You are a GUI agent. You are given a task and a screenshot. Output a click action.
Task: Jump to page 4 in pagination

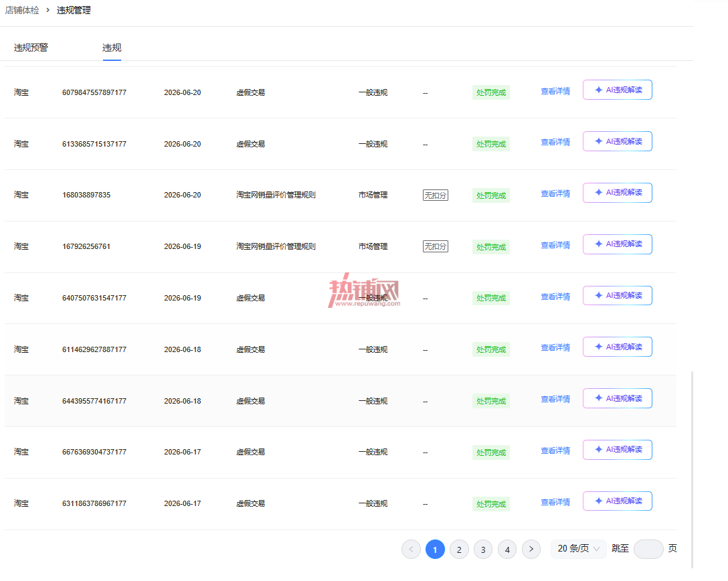507,549
